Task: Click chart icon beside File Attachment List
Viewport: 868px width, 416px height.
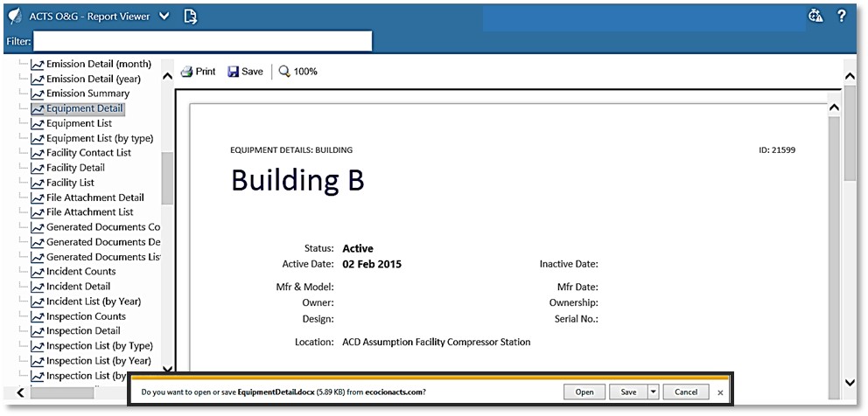Action: [x=37, y=212]
